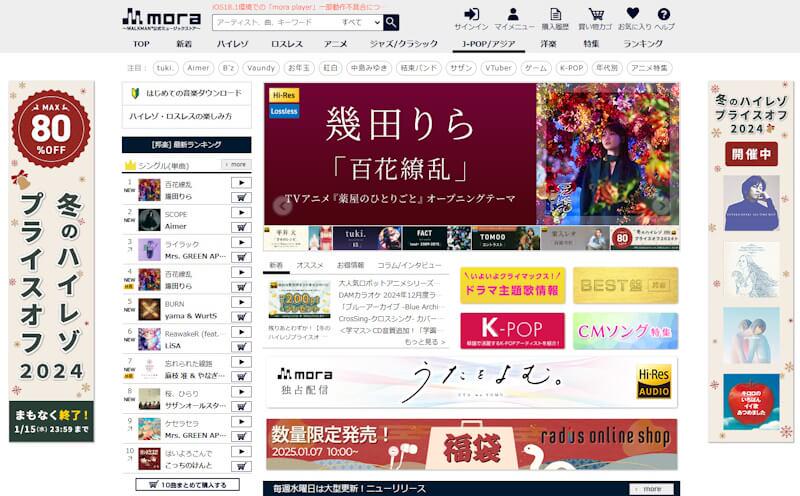Add ケセラセラ to cart
800x496 pixels.
(241, 436)
